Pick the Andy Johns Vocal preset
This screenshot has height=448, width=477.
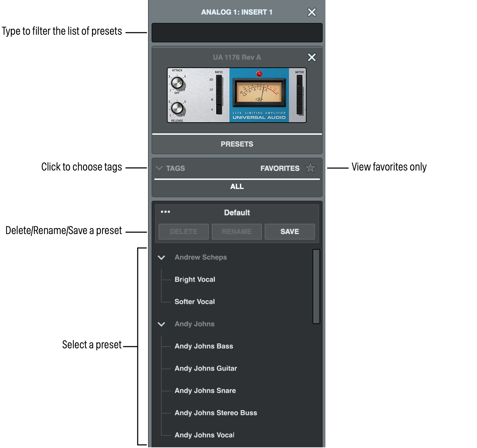tap(204, 435)
